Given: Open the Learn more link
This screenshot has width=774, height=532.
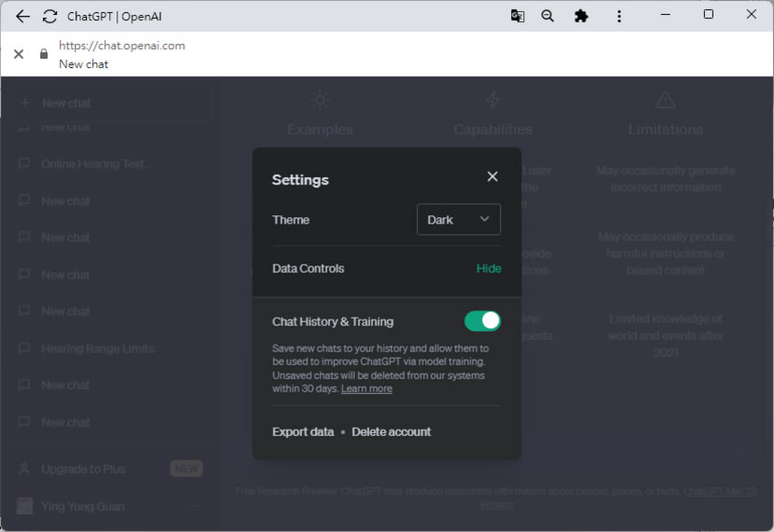Looking at the screenshot, I should pyautogui.click(x=366, y=389).
